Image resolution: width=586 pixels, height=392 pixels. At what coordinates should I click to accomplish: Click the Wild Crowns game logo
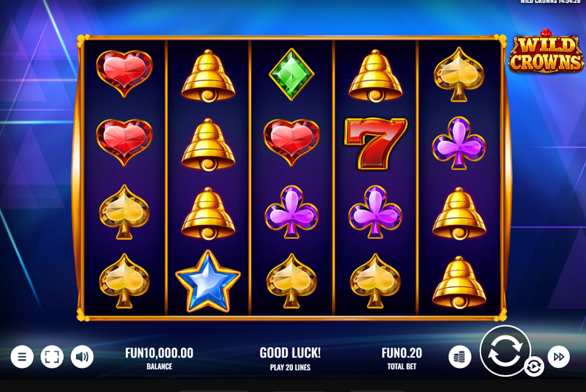pyautogui.click(x=546, y=51)
